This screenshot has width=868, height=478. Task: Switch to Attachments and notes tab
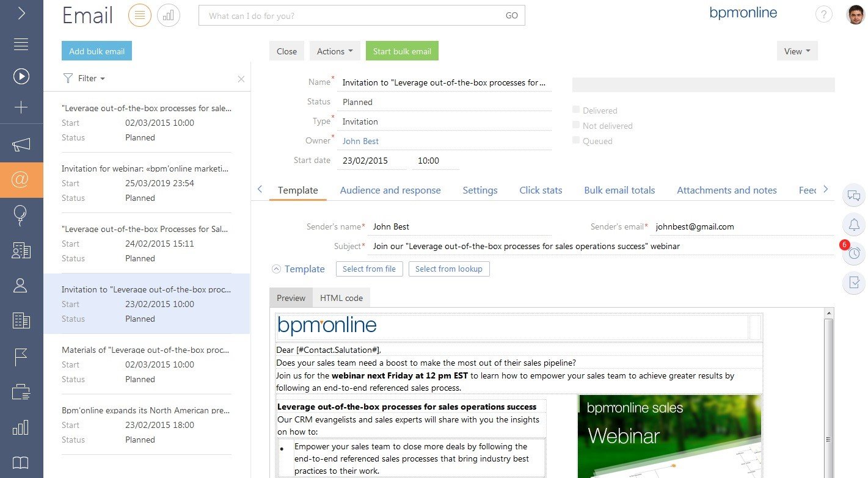tap(727, 190)
